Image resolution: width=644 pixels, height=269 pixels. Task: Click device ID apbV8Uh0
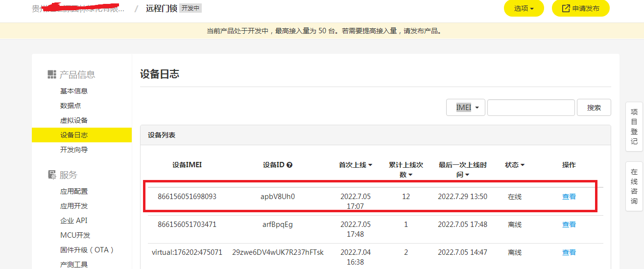pyautogui.click(x=278, y=197)
